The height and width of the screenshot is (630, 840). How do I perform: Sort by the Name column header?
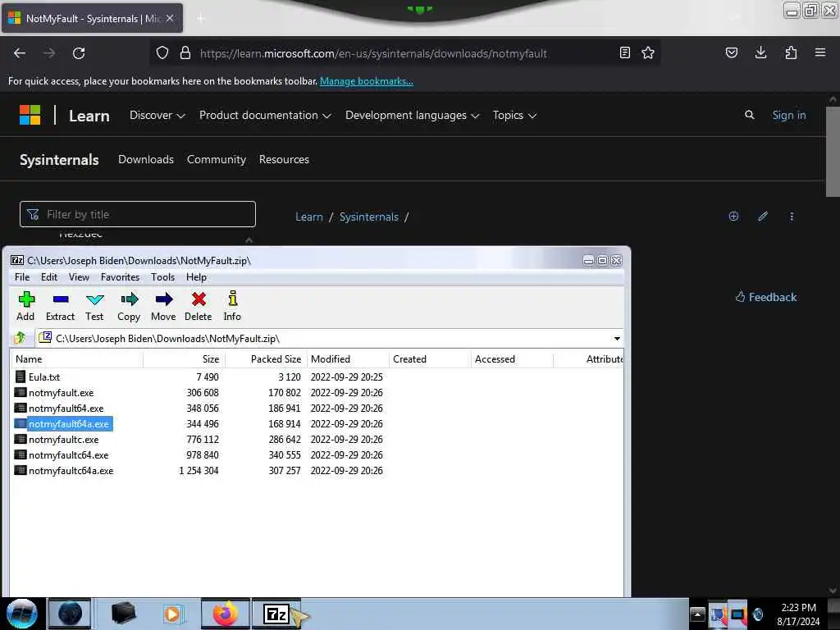click(76, 359)
